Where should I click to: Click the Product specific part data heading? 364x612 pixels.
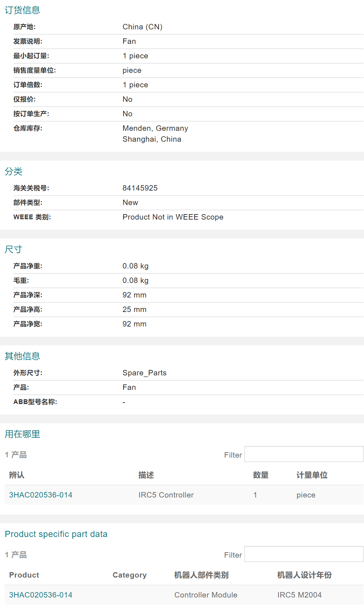[56, 534]
